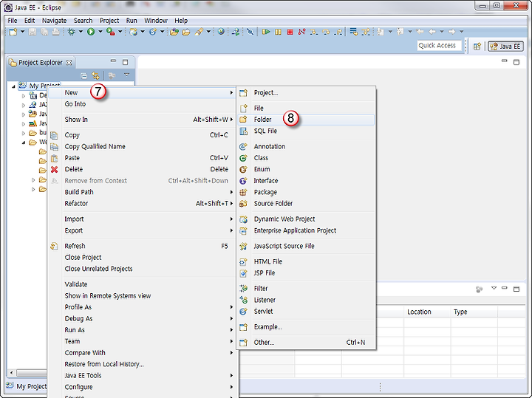Choose HTML File in New submenu
The height and width of the screenshot is (398, 532).
click(x=306, y=261)
